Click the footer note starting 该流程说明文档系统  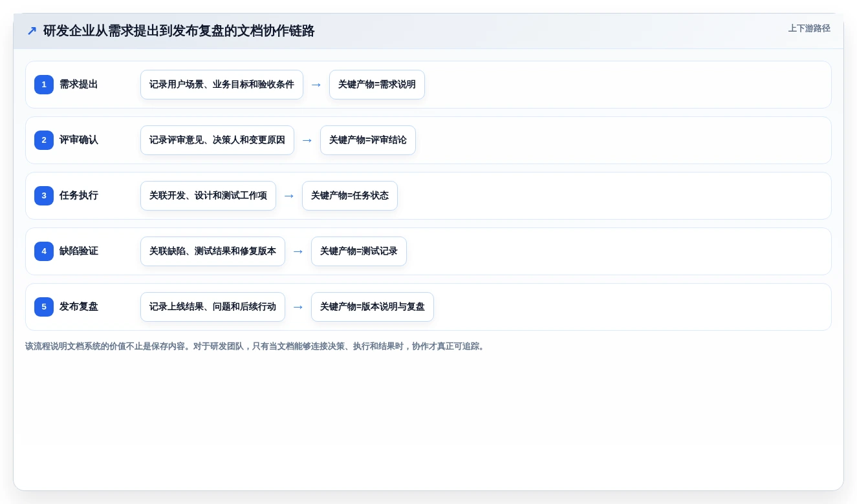tap(256, 346)
